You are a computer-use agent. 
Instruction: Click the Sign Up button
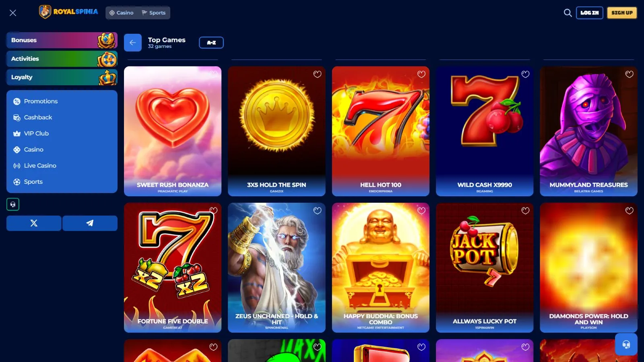click(x=622, y=13)
